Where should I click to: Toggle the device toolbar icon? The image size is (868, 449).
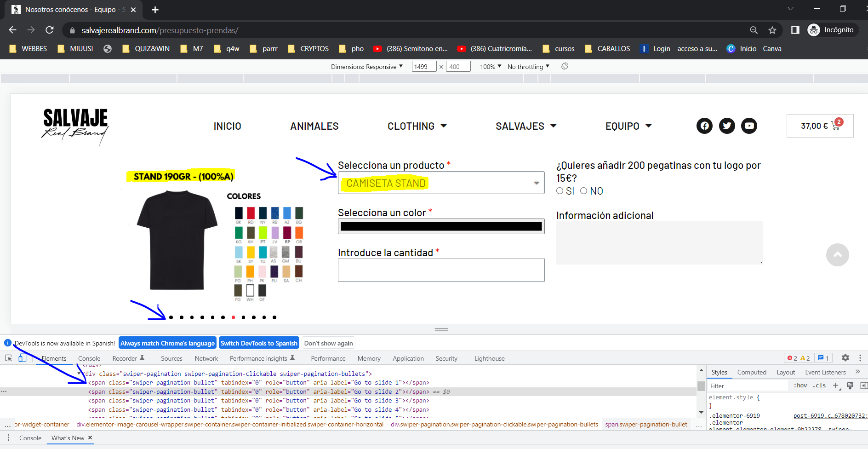click(x=22, y=358)
